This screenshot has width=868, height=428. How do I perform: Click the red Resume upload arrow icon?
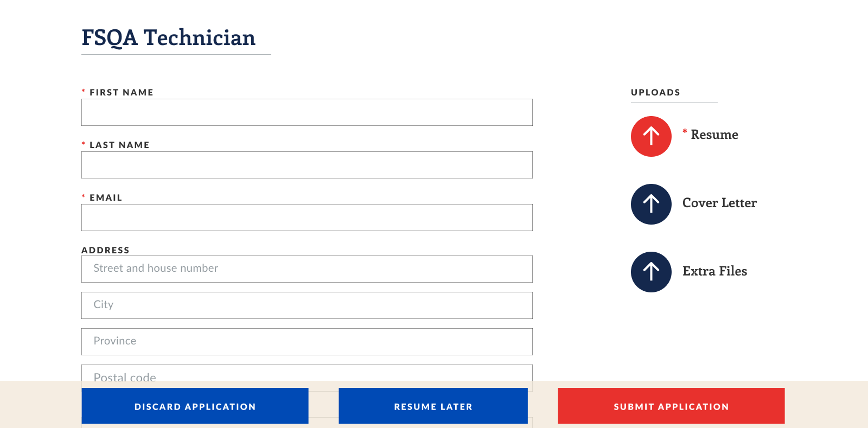tap(651, 136)
